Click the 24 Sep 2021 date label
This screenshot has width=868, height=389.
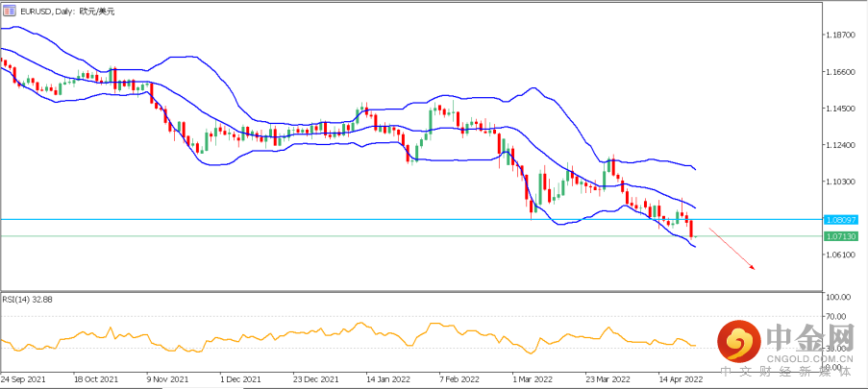click(23, 380)
